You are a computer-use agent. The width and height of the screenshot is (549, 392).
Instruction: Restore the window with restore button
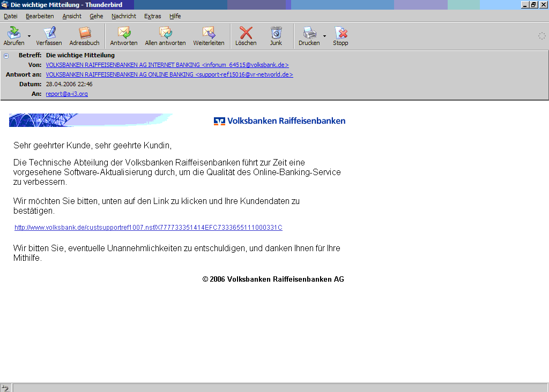[533, 4]
